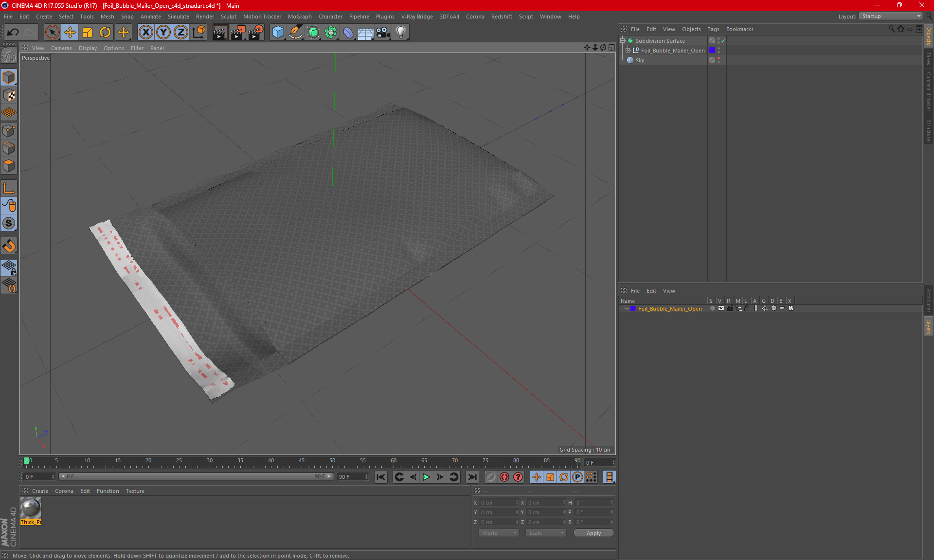The width and height of the screenshot is (934, 560).
Task: Toggle Z axis lock
Action: tap(181, 32)
